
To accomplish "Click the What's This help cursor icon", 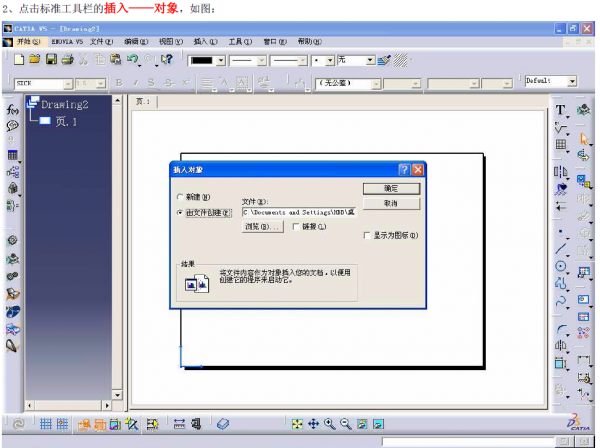I will pos(167,59).
